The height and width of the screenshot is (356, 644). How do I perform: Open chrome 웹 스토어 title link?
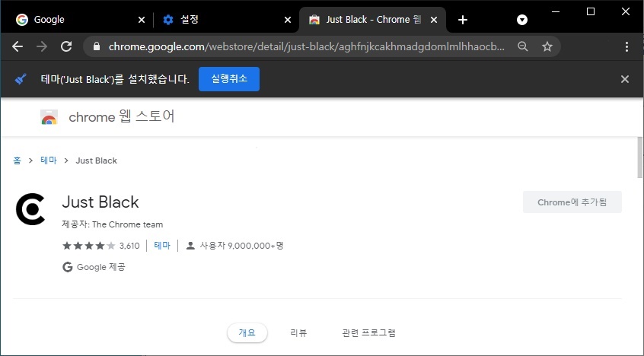121,116
